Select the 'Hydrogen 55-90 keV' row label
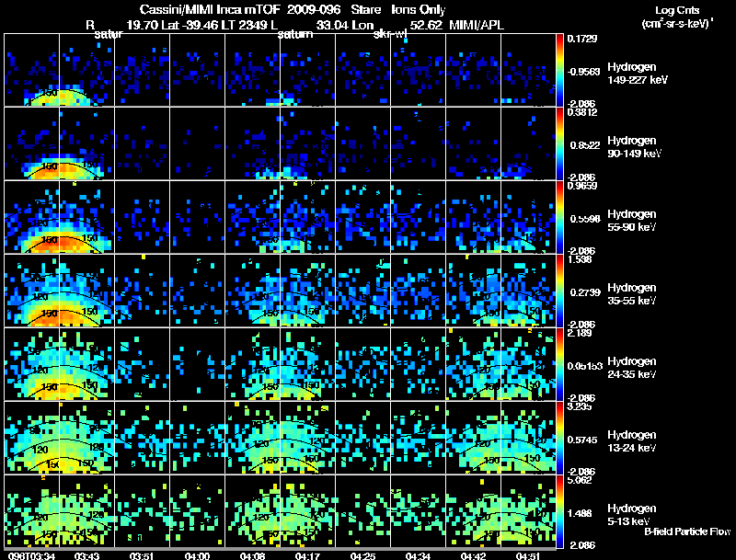736x560 pixels. click(632, 221)
